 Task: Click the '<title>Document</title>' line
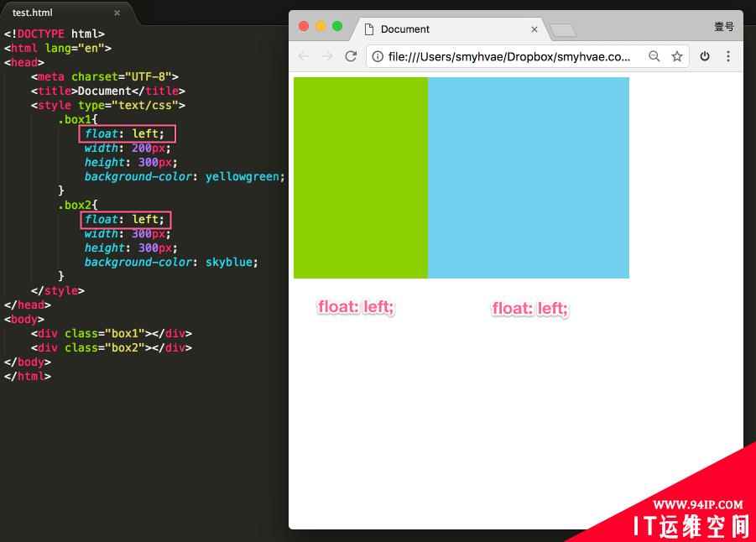click(108, 91)
